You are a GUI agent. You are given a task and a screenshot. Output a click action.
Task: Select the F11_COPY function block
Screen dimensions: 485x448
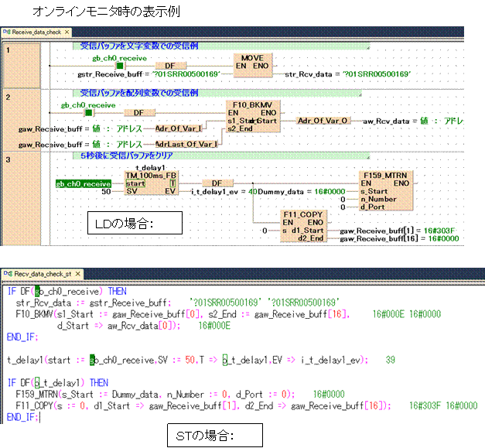304,227
